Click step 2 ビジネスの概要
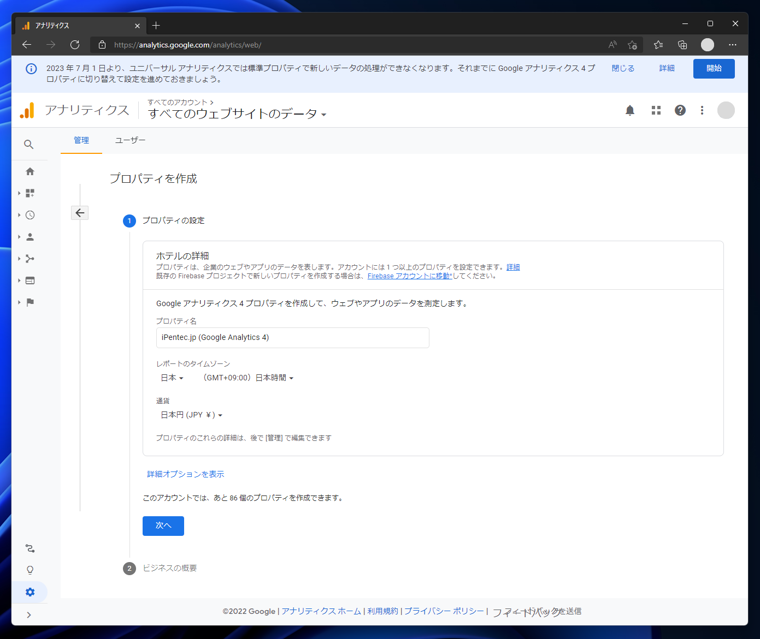The height and width of the screenshot is (639, 760). 169,568
